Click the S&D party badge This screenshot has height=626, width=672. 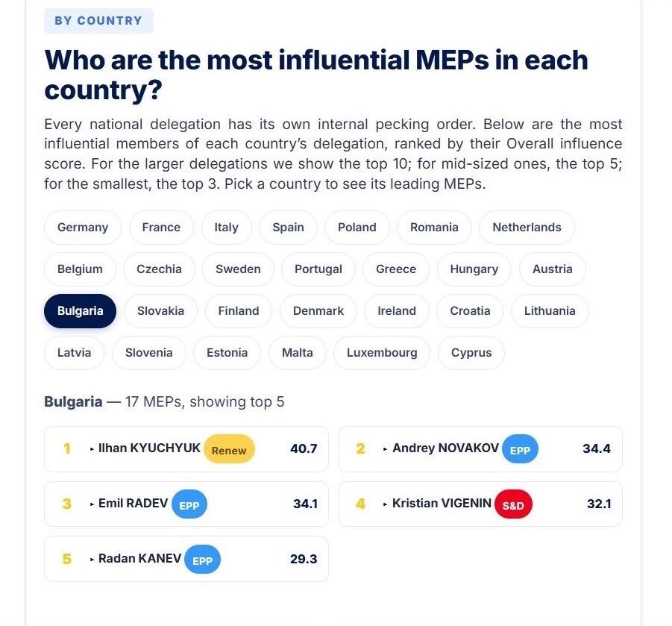(x=513, y=504)
